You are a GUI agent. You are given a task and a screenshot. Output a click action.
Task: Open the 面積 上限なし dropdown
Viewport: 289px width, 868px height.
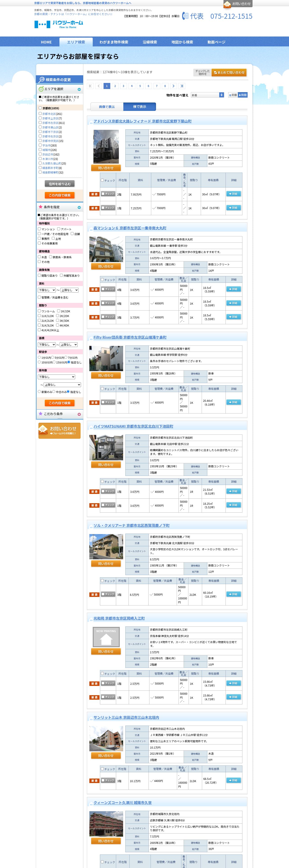(69, 345)
